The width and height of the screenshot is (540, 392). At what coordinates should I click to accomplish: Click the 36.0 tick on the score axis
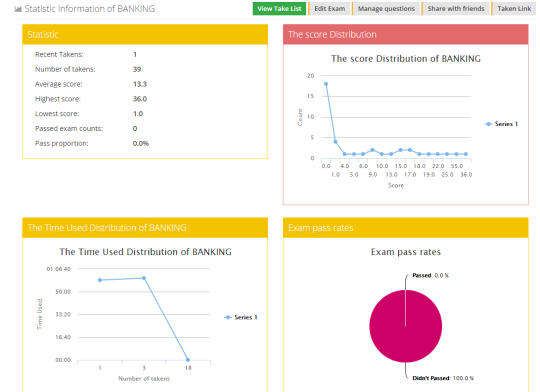tap(466, 175)
